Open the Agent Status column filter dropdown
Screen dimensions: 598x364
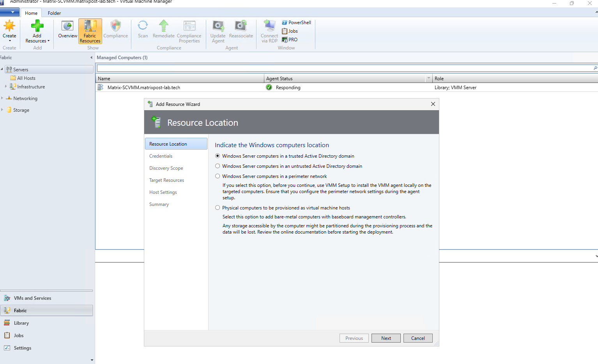coord(429,78)
